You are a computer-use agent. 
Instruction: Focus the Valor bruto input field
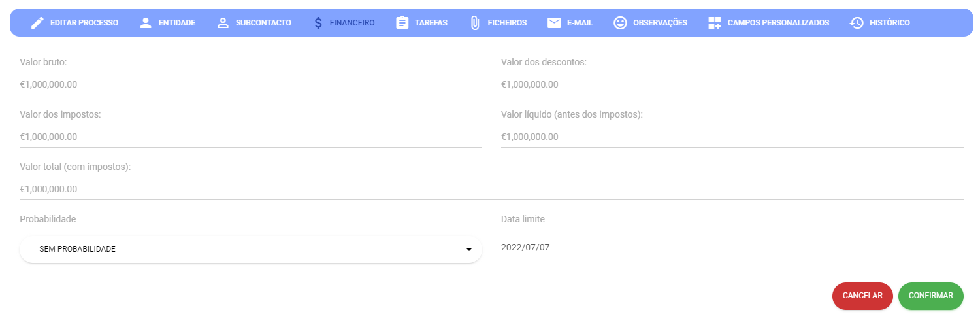[x=250, y=84]
